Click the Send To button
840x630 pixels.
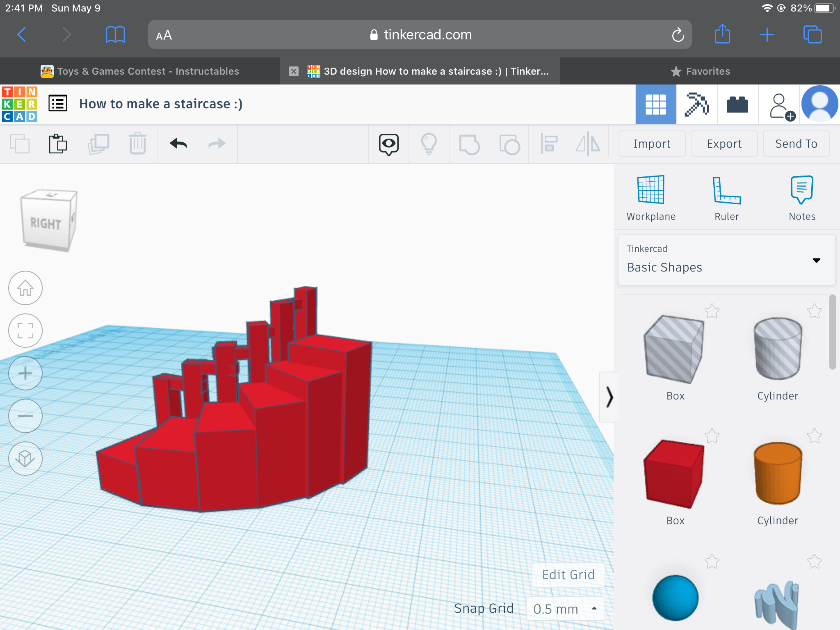(x=796, y=144)
